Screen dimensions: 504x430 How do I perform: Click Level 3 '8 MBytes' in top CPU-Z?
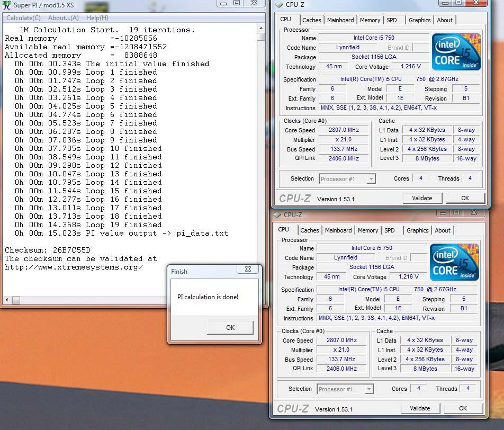427,158
